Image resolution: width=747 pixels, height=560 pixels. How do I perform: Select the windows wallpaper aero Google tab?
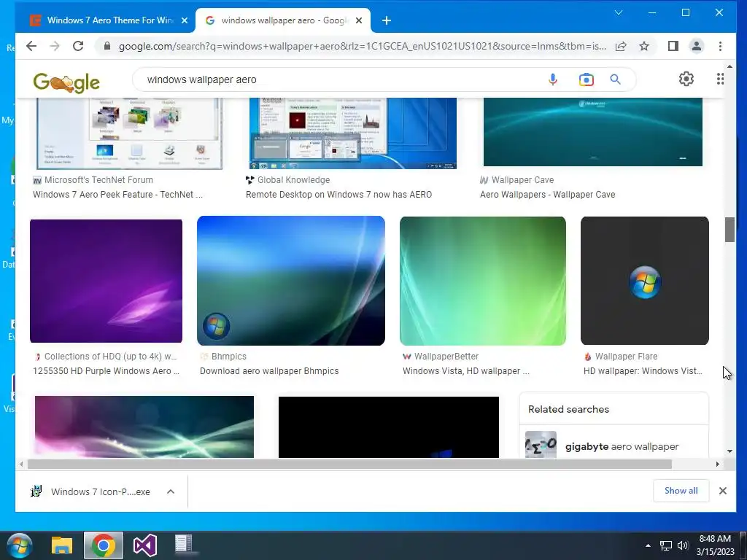click(x=284, y=20)
